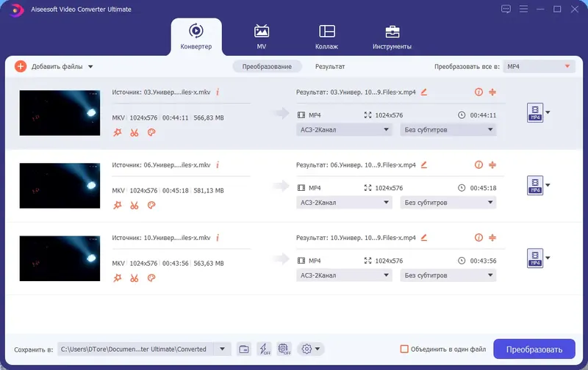Select the 10.Универ video thumbnail
The height and width of the screenshot is (370, 588).
pos(60,258)
